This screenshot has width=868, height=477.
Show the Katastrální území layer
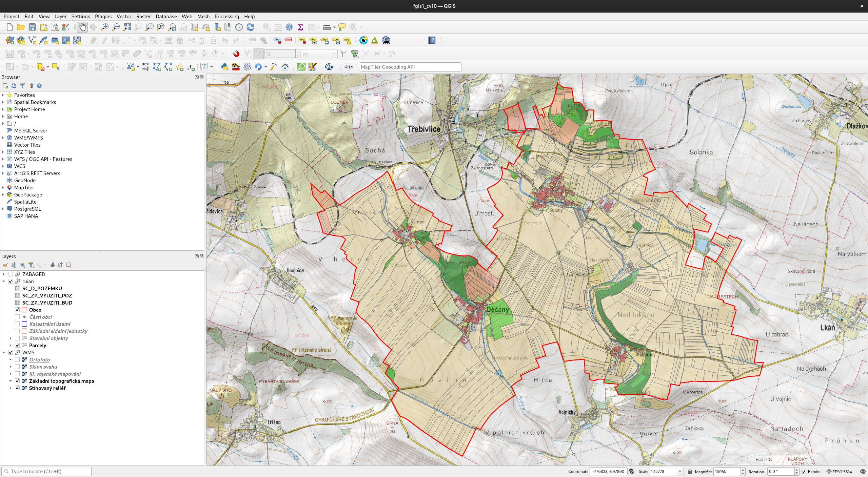coord(17,324)
